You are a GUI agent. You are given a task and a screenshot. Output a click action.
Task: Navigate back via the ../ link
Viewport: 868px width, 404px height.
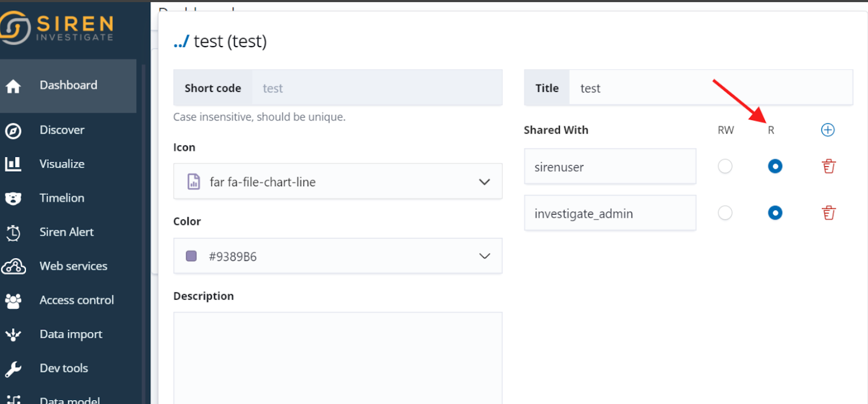click(x=181, y=42)
